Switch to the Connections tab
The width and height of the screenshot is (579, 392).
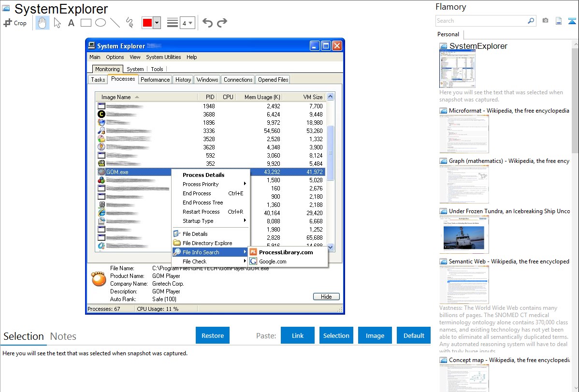pos(238,79)
